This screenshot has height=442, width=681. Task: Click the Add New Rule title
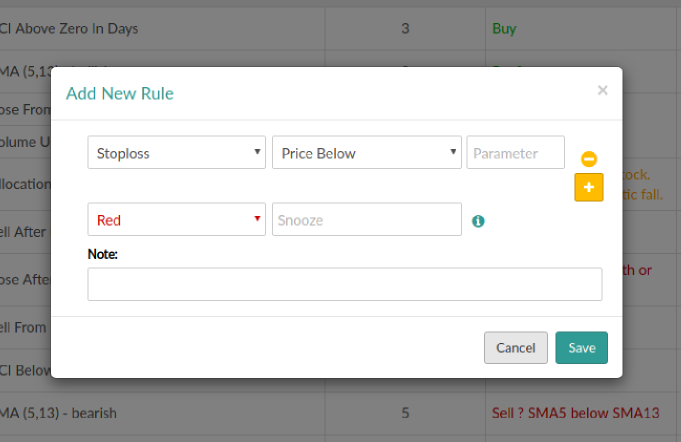click(x=120, y=93)
